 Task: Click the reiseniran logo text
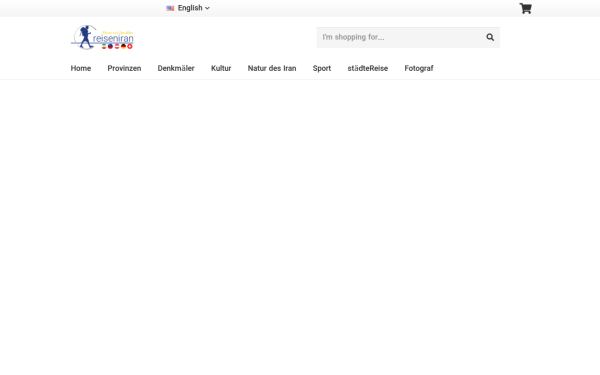pyautogui.click(x=113, y=38)
